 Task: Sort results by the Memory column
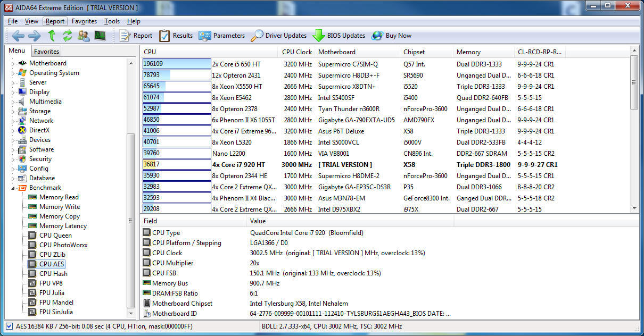(484, 52)
